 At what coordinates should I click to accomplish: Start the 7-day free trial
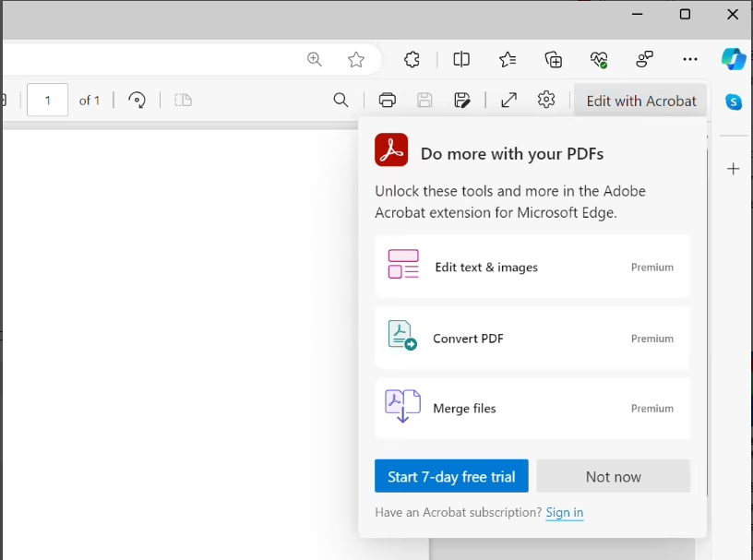click(451, 476)
